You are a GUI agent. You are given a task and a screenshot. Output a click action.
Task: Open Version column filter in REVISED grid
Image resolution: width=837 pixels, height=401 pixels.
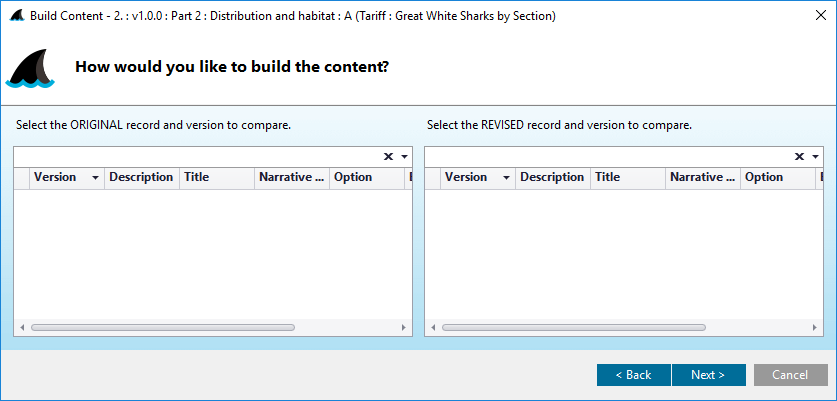coord(507,177)
